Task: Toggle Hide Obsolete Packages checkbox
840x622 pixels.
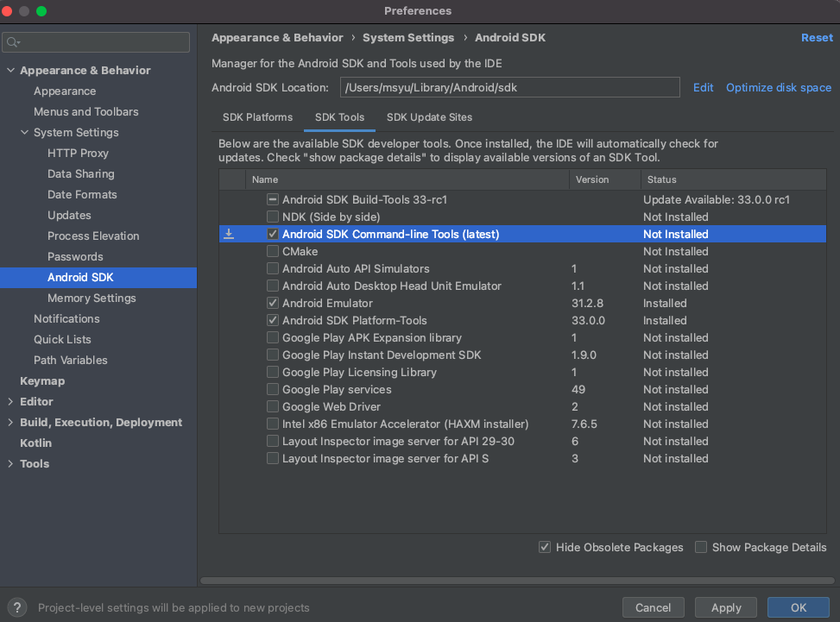Action: pyautogui.click(x=545, y=547)
